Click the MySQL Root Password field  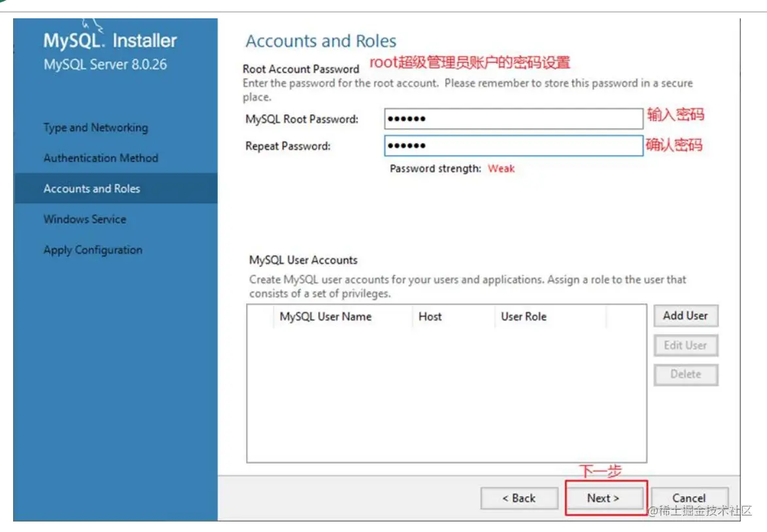coord(513,119)
